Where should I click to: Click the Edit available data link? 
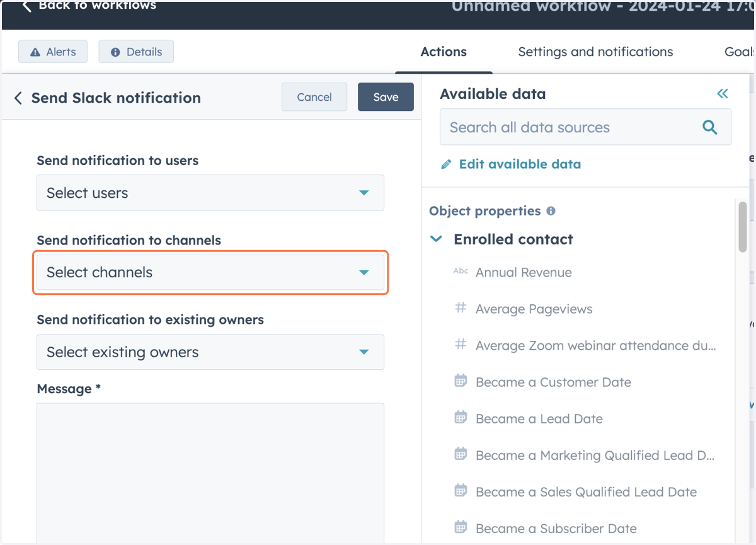point(520,164)
